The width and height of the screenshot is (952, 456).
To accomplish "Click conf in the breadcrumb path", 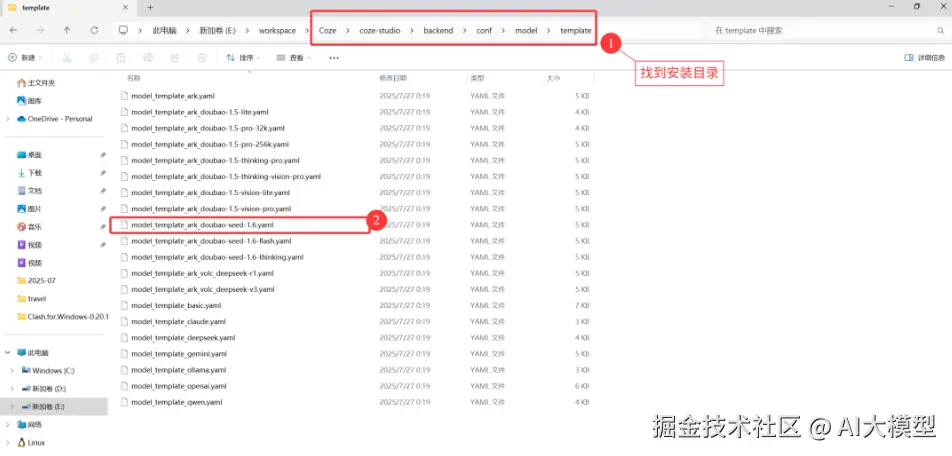I will [x=484, y=30].
